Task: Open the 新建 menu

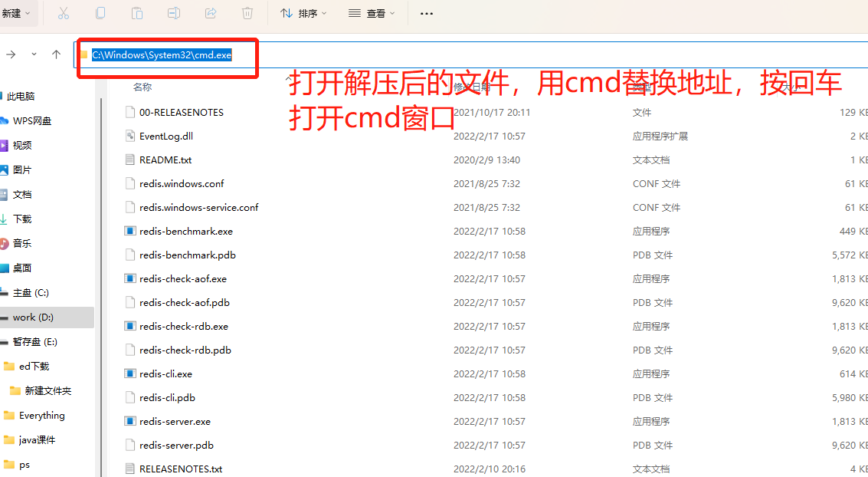Action: tap(17, 13)
